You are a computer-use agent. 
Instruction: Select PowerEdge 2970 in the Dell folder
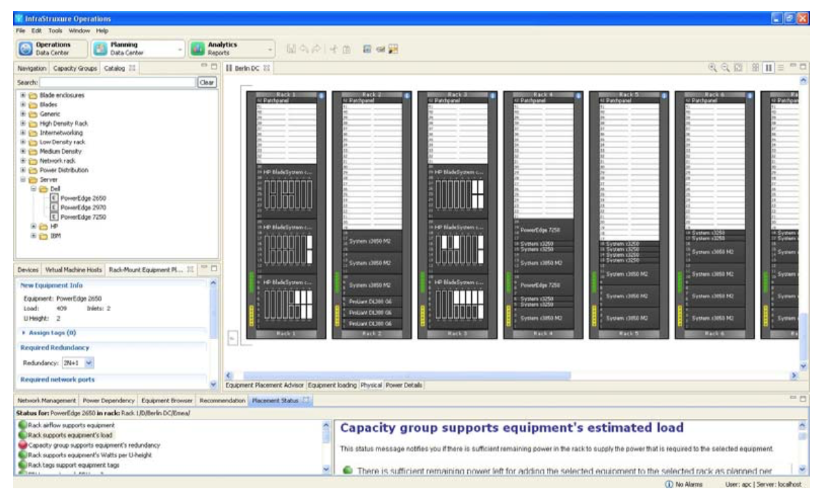(82, 207)
